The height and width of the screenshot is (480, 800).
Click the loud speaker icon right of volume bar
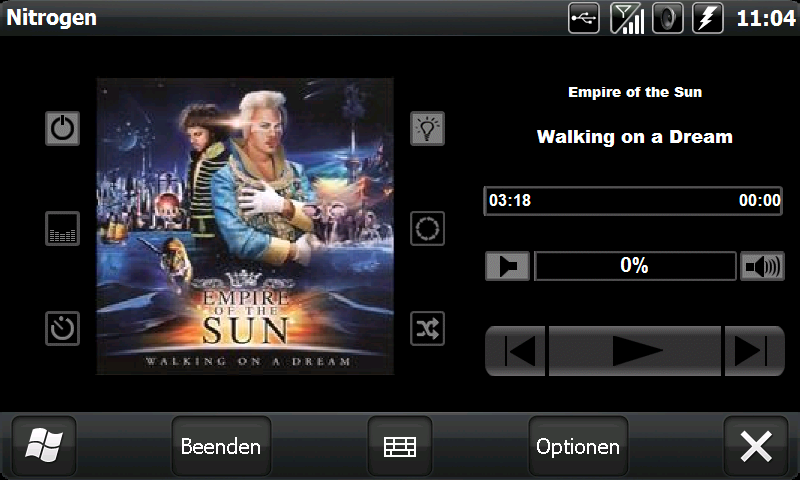(x=762, y=266)
